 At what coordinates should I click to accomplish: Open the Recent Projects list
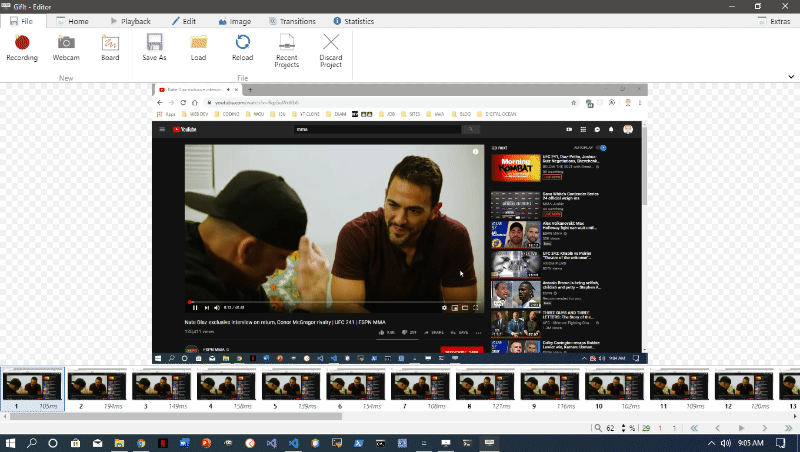(x=286, y=51)
